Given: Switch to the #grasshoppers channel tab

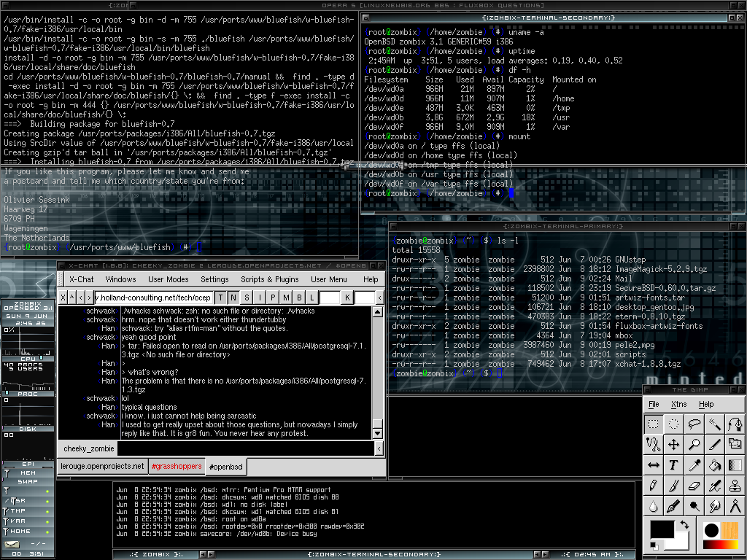Looking at the screenshot, I should coord(176,467).
